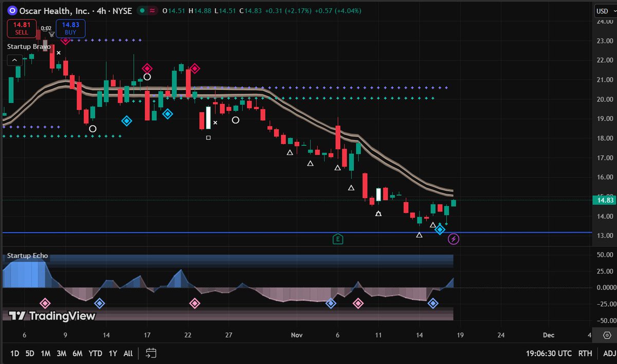The height and width of the screenshot is (364, 617).
Task: Click the Nov label on time axis
Action: click(297, 335)
